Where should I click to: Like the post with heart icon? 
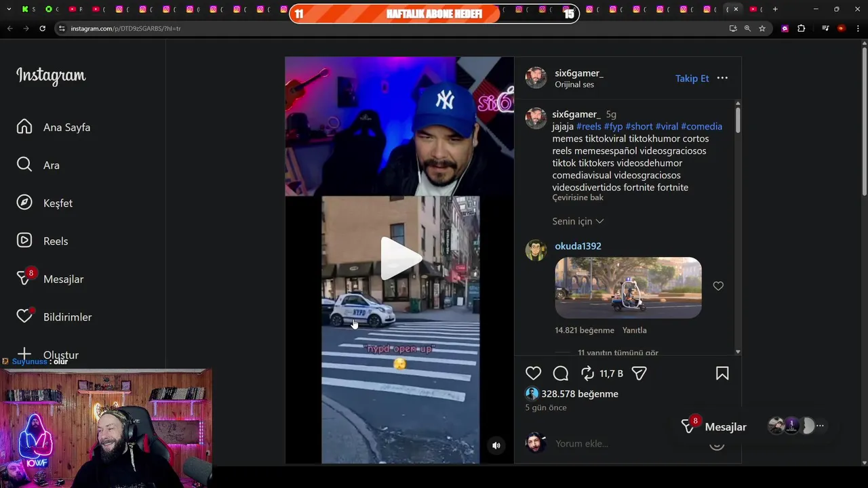534,373
